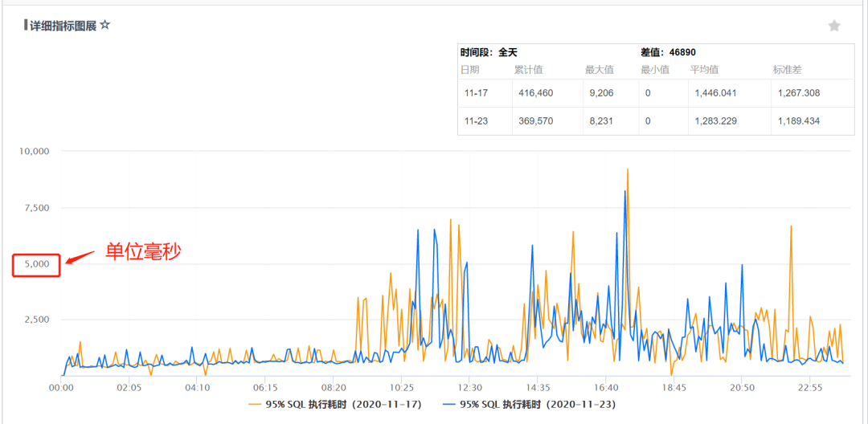
Task: Click the 日期 column header
Action: click(x=470, y=70)
